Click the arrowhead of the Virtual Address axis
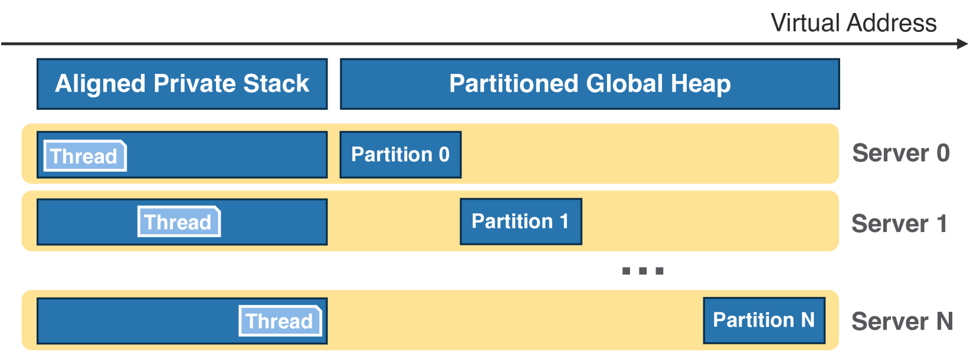Viewport: 980px width, 352px height. pyautogui.click(x=962, y=44)
